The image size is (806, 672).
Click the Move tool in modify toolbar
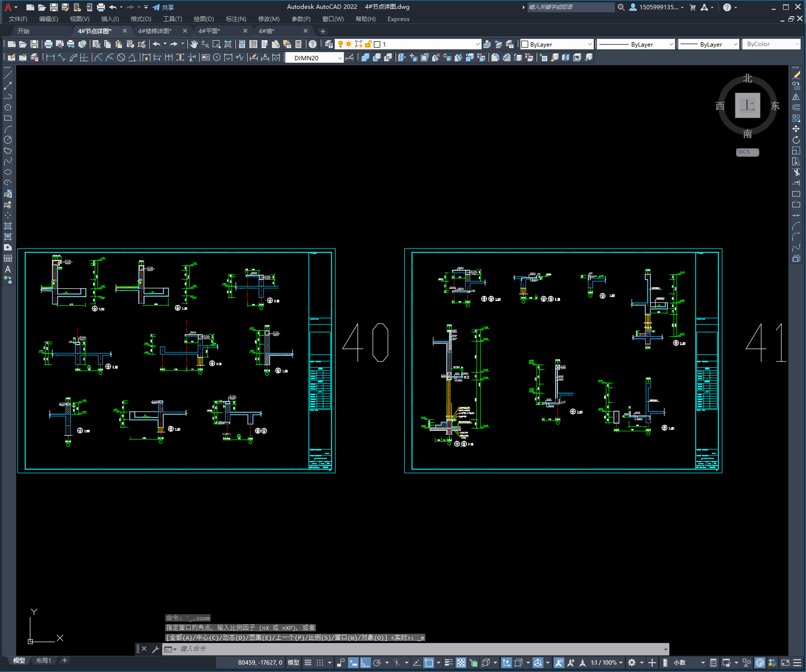(x=796, y=129)
